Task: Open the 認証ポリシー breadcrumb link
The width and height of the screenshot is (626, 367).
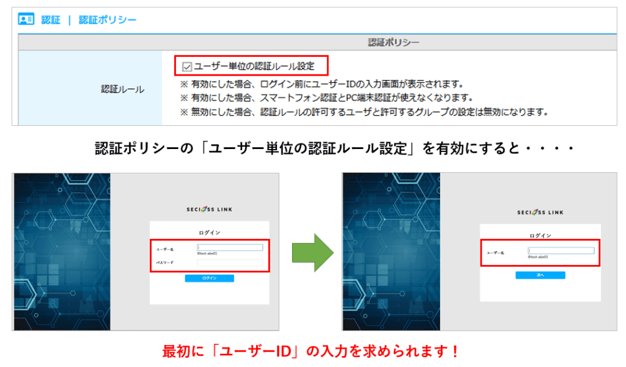Action: [x=107, y=20]
